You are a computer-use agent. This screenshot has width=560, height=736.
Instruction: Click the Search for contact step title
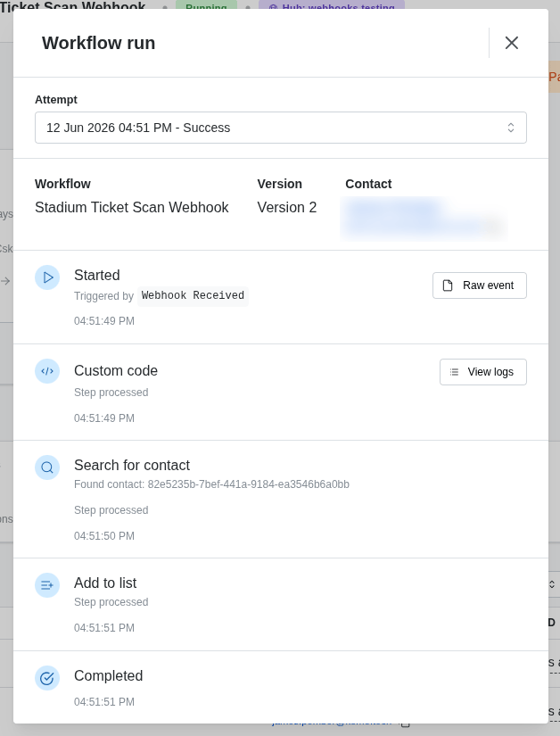(x=132, y=465)
